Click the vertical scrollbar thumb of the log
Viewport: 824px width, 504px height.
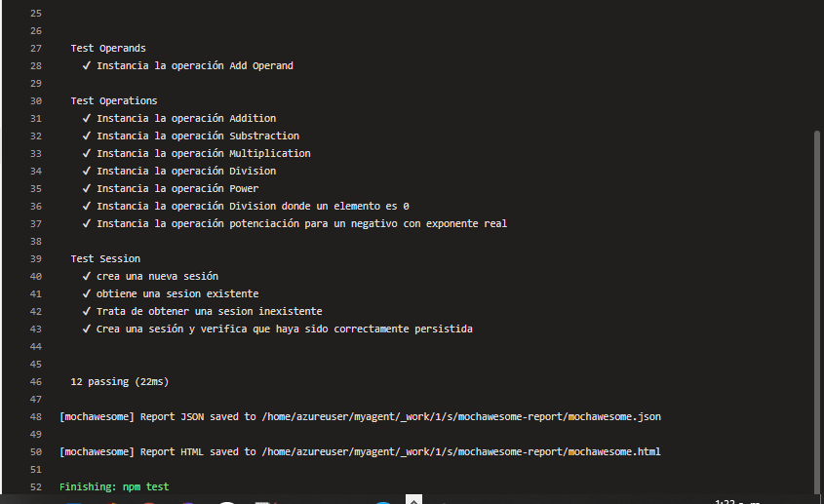tap(816, 312)
